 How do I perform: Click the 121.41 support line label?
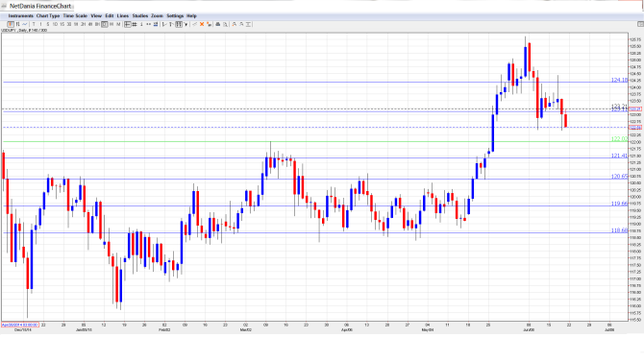tap(619, 156)
